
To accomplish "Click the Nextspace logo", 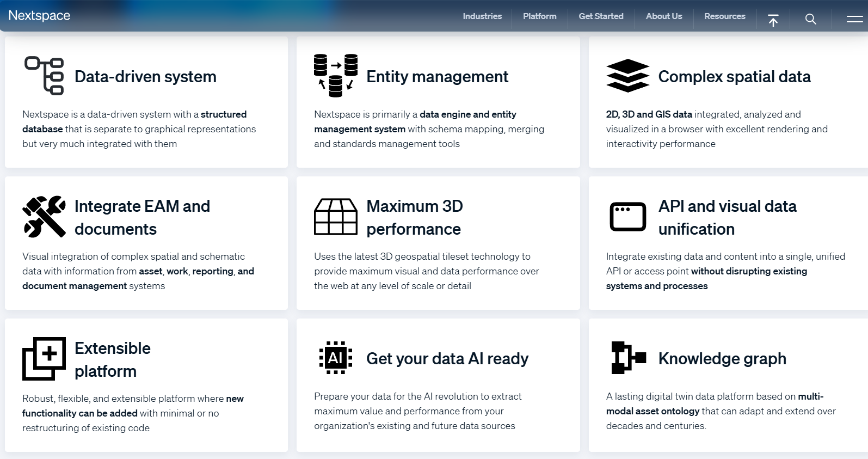I will (x=39, y=16).
